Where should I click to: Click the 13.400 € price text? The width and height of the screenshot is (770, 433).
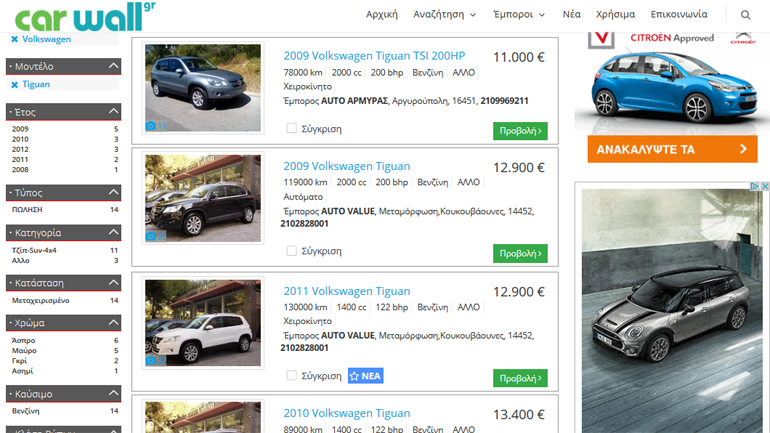coord(519,415)
